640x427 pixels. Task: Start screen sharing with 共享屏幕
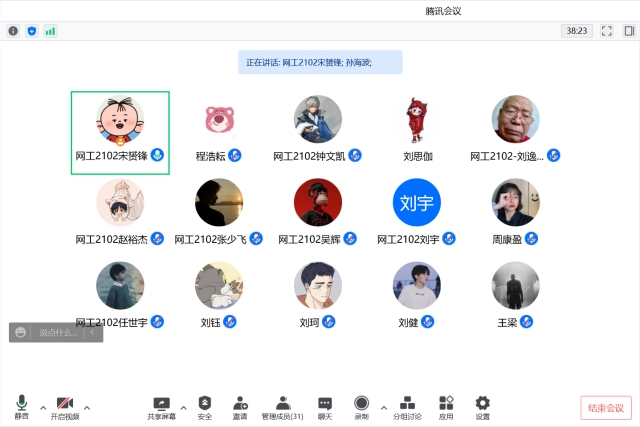click(x=162, y=408)
